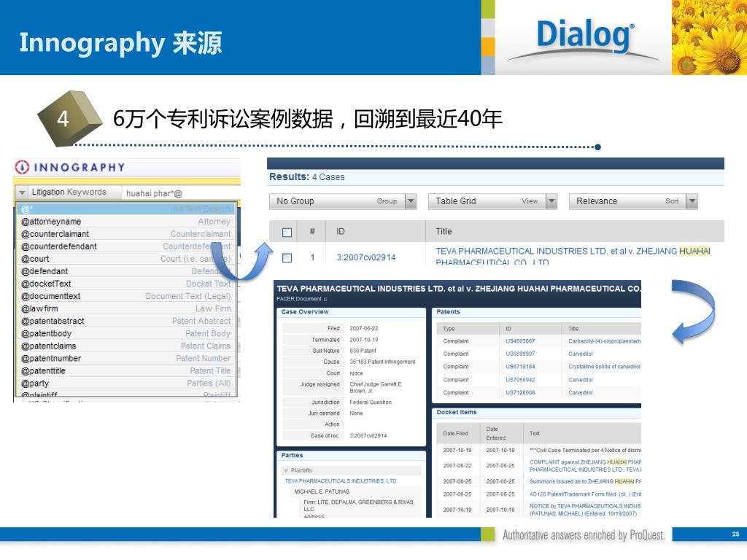
Task: Choose the @defendant option
Action: point(125,271)
